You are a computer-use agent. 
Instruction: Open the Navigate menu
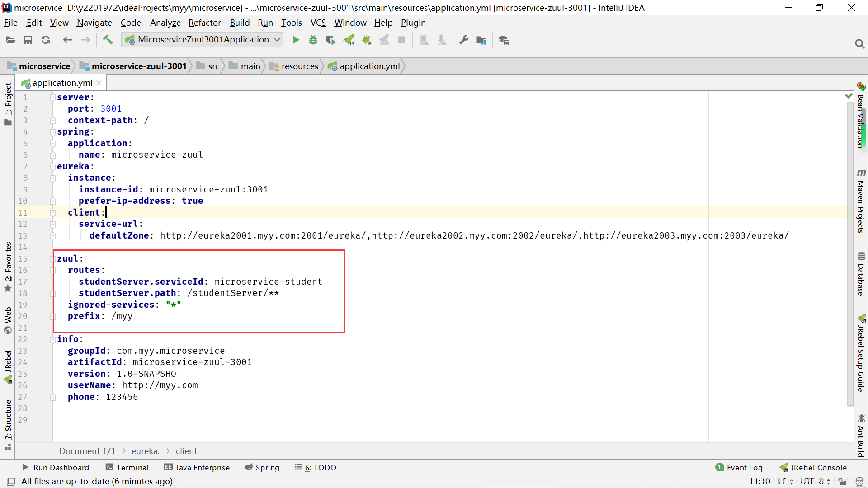coord(94,23)
